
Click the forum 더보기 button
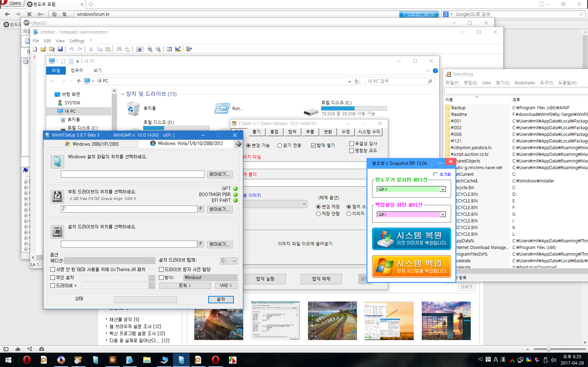tap(467, 287)
